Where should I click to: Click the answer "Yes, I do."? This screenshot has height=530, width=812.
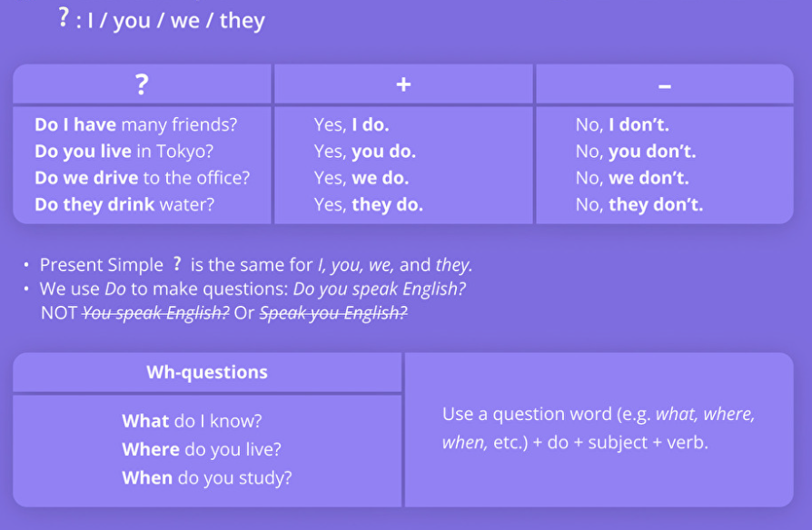(x=352, y=125)
